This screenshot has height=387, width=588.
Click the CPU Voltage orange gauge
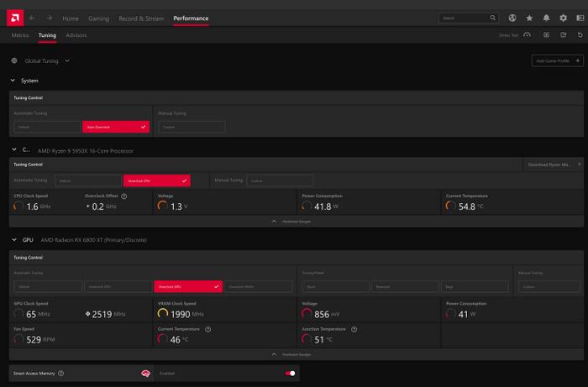click(x=163, y=206)
